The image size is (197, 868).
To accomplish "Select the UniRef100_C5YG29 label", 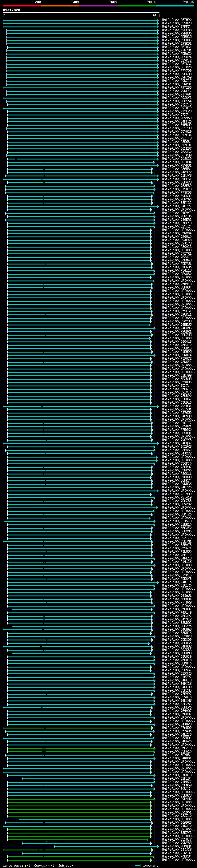I will (177, 131).
